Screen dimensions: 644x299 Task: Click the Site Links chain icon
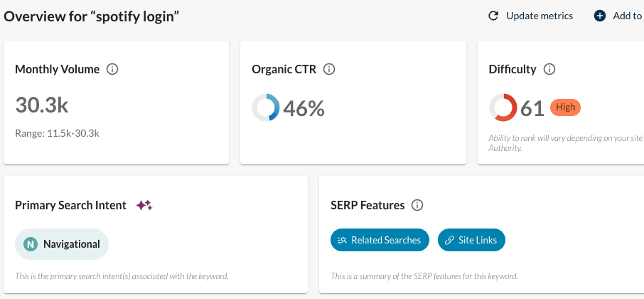(449, 241)
